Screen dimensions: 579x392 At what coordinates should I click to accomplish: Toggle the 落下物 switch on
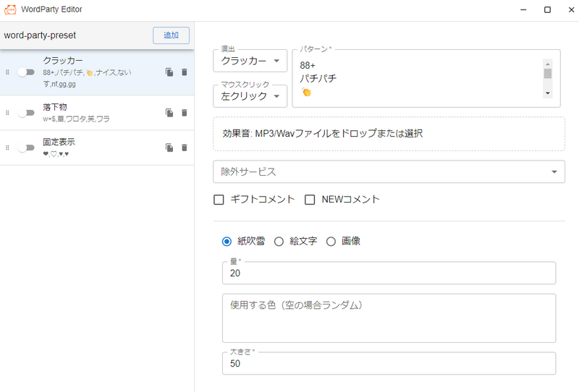[x=26, y=113]
